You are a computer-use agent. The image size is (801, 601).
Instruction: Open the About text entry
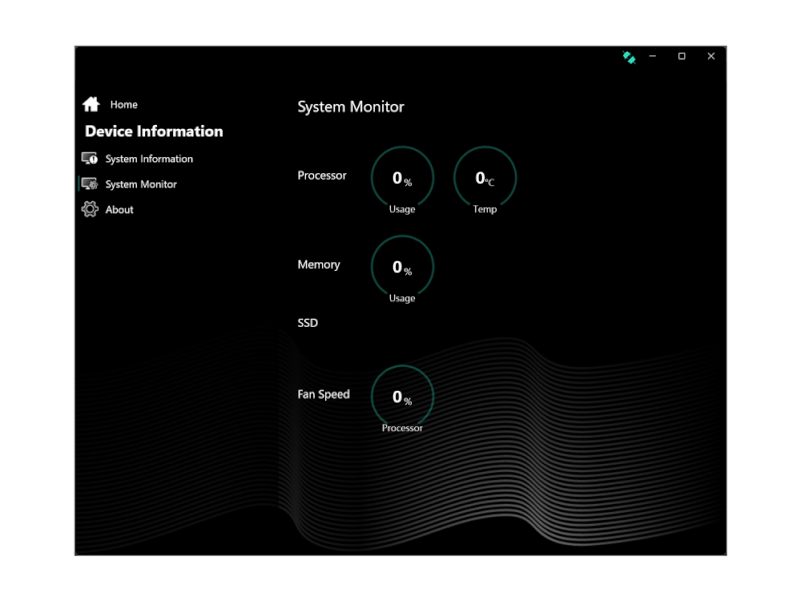click(x=119, y=210)
